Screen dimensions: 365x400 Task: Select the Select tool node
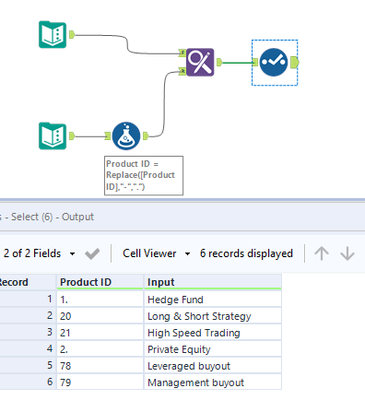tap(273, 62)
